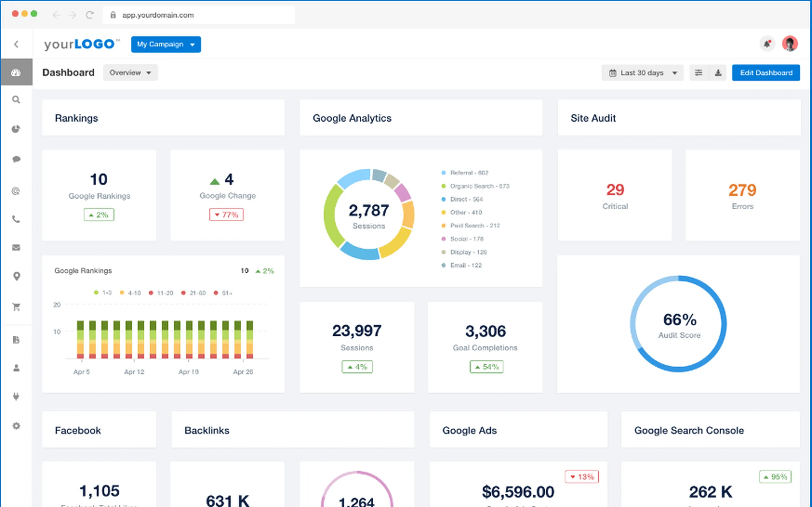
Task: Open the settings gear sidebar icon
Action: (16, 426)
